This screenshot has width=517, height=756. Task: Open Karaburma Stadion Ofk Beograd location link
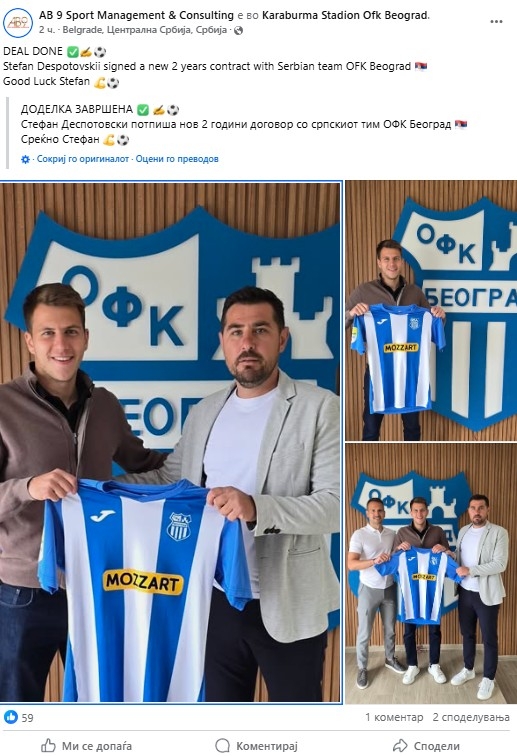tap(345, 15)
